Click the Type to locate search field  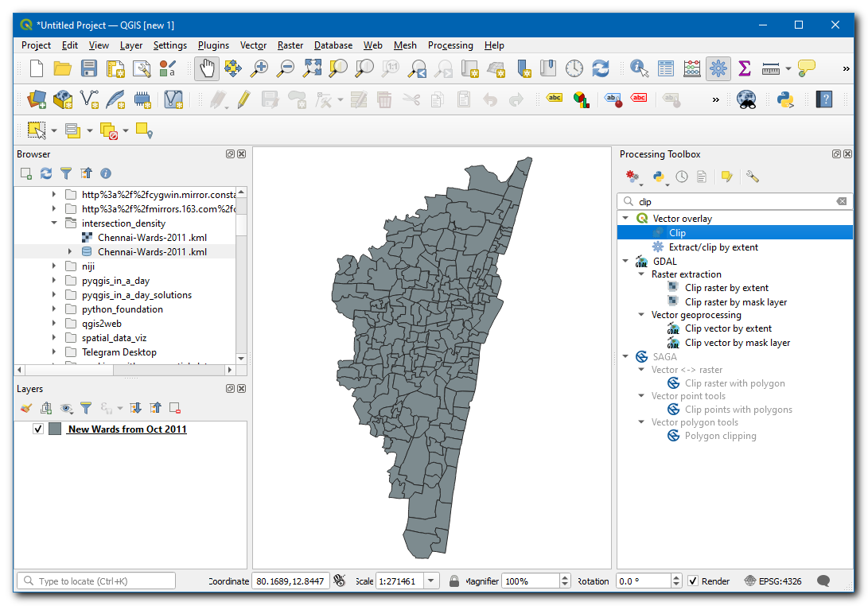coord(95,581)
